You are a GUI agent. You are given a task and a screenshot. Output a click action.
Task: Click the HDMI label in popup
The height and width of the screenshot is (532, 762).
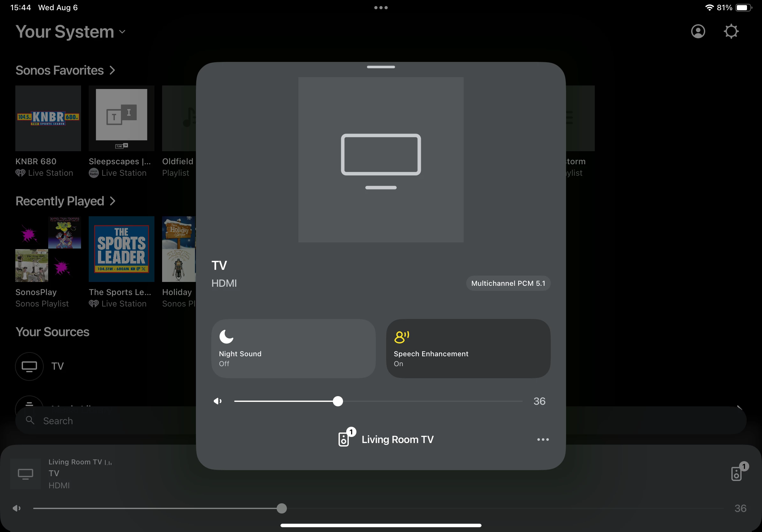click(x=224, y=283)
